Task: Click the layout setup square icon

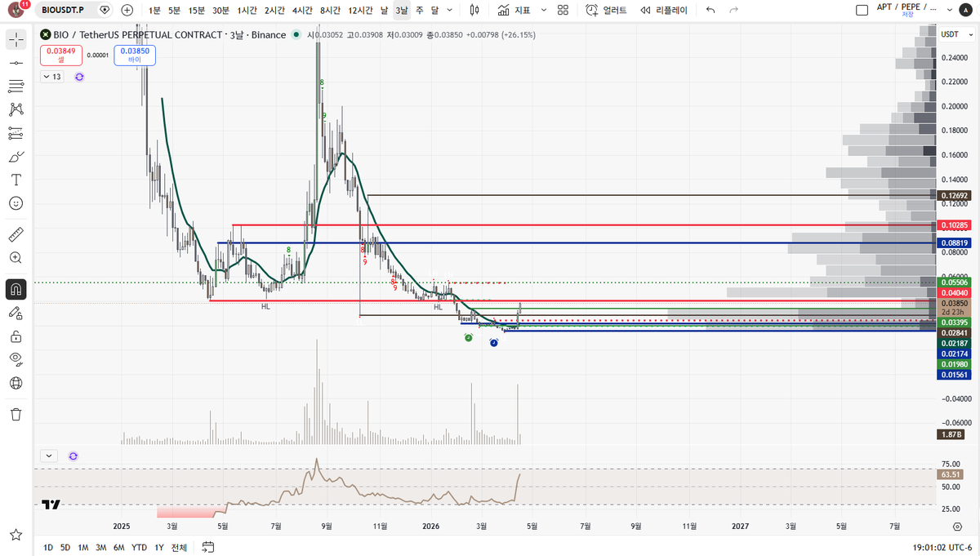Action: pyautogui.click(x=861, y=11)
